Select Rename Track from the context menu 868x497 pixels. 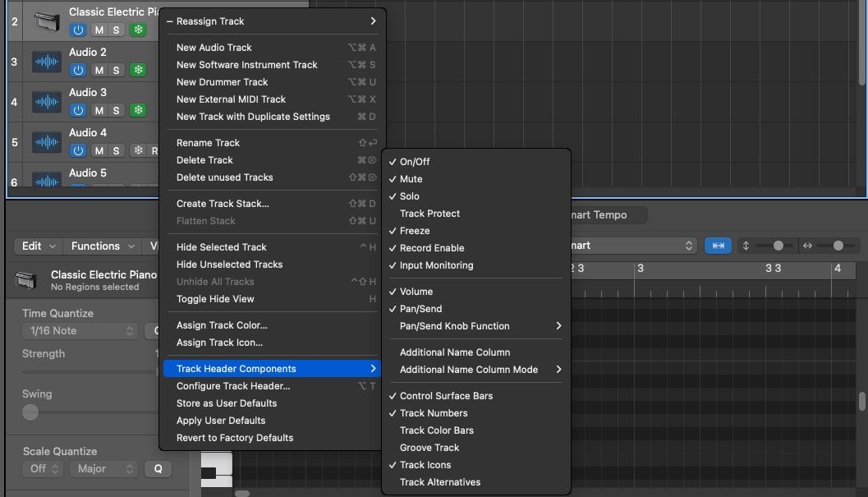(x=209, y=142)
